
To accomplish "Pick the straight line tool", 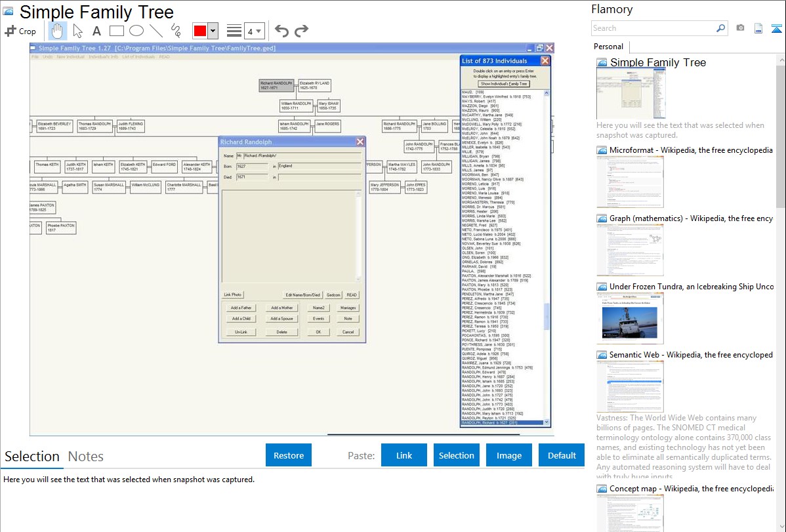I will pyautogui.click(x=156, y=31).
